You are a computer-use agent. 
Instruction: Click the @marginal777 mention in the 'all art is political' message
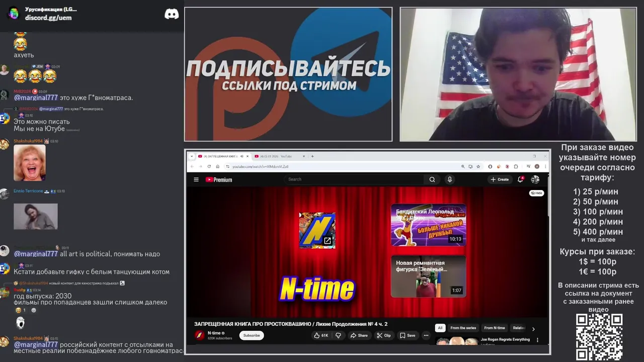[36, 254]
